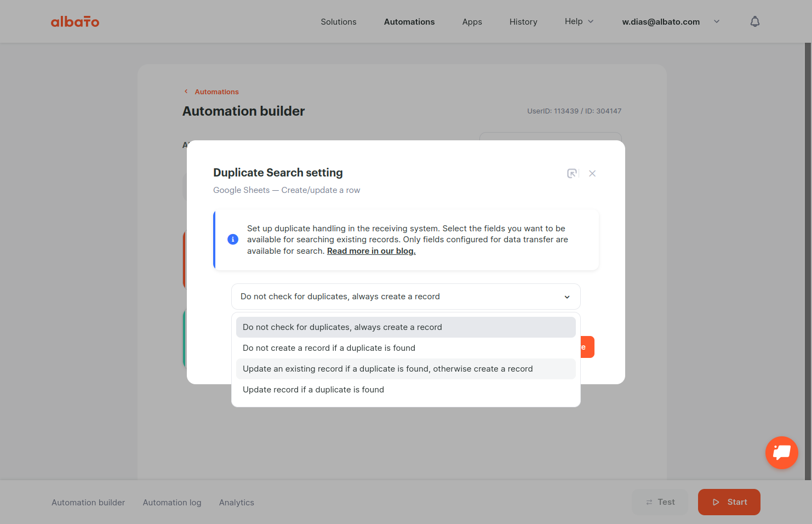Click the 'Automation builder' page heading

click(243, 111)
